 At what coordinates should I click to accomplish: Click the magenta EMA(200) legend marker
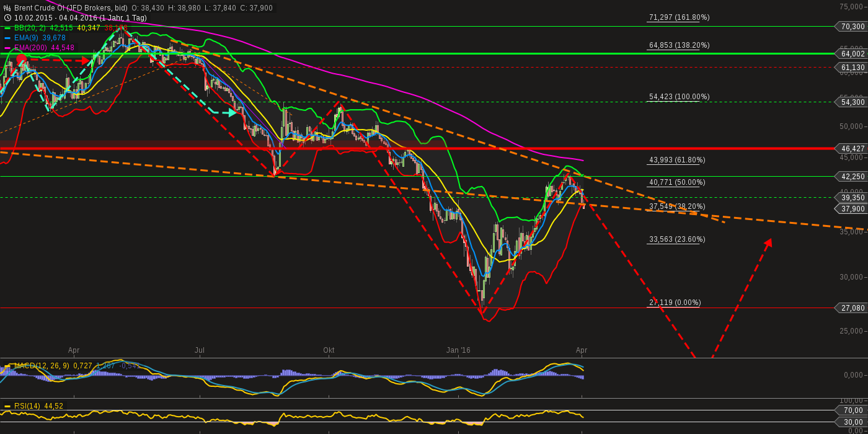tap(7, 48)
